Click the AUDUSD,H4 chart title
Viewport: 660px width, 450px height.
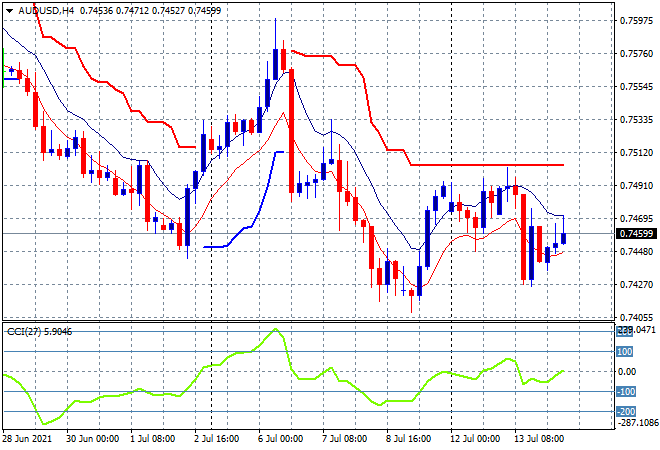coord(40,9)
